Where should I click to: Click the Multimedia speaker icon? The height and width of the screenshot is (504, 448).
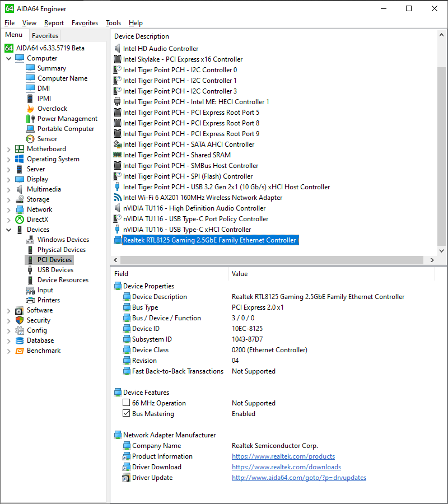click(x=20, y=189)
